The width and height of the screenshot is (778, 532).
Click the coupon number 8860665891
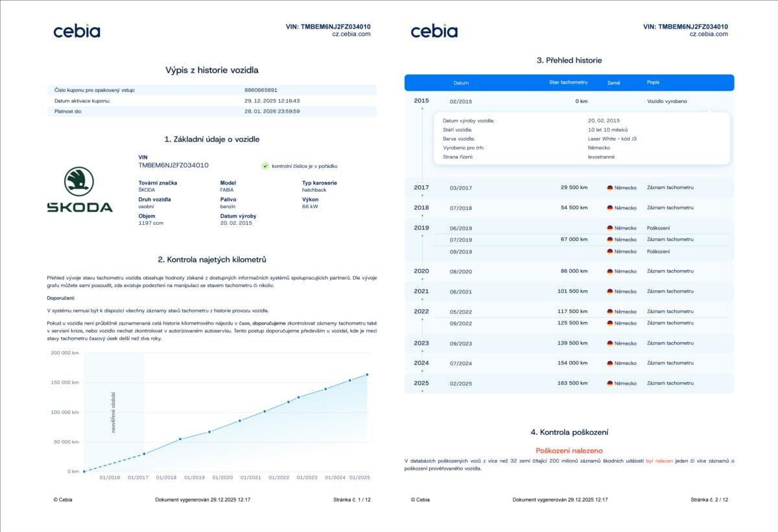(x=261, y=90)
